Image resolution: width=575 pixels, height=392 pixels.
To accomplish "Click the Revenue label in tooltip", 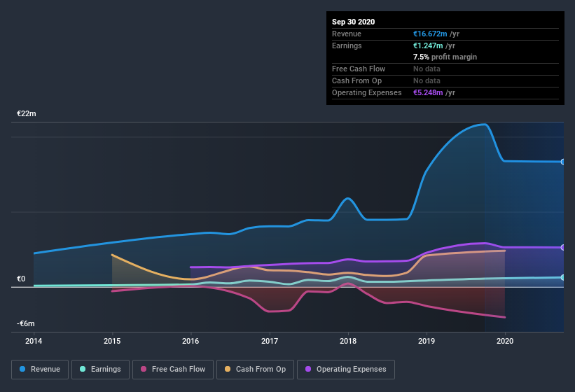I will (x=347, y=34).
